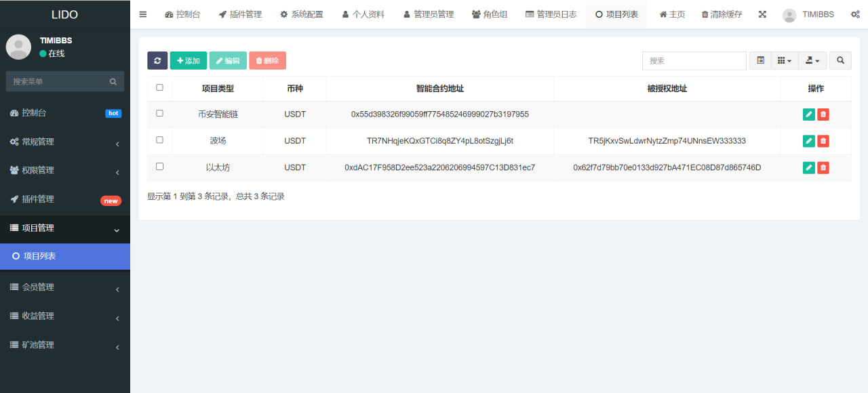Open TIMIBBS user menu in top bar
The image size is (868, 393).
click(x=808, y=14)
